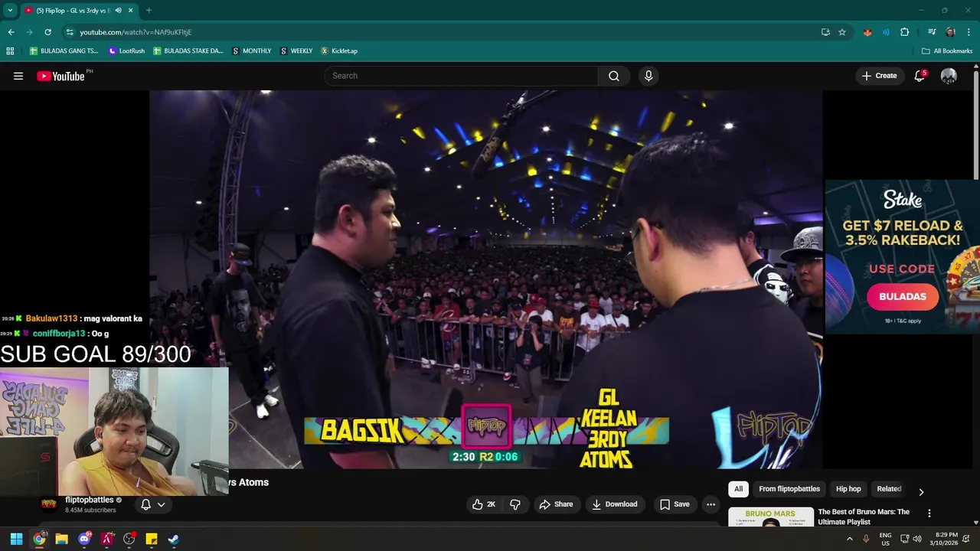Show more filter chips with right arrow
Screen dimensions: 980x551
(x=921, y=491)
